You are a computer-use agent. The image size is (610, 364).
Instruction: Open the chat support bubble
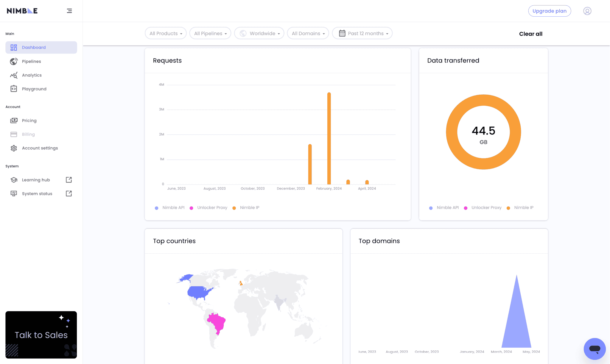click(x=595, y=349)
